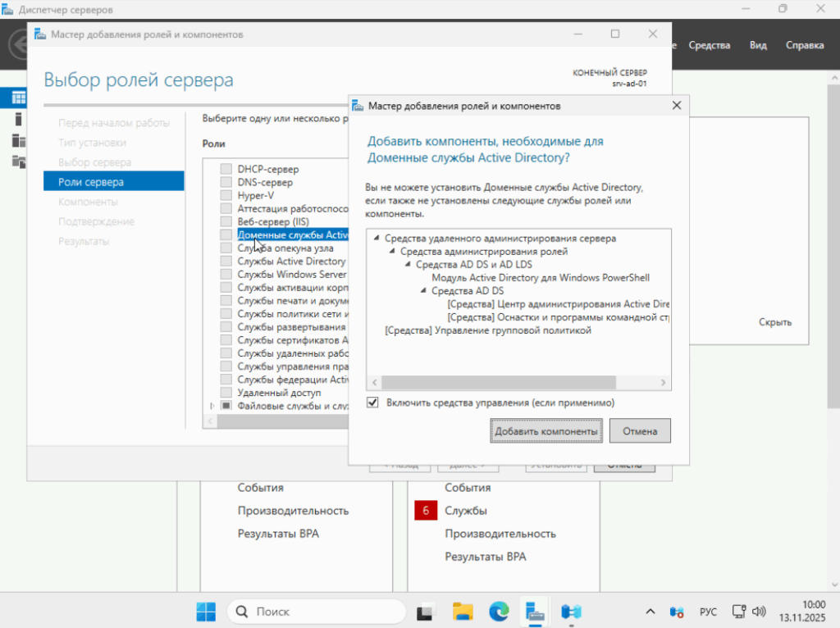Select the Роли сервера step

tap(113, 181)
